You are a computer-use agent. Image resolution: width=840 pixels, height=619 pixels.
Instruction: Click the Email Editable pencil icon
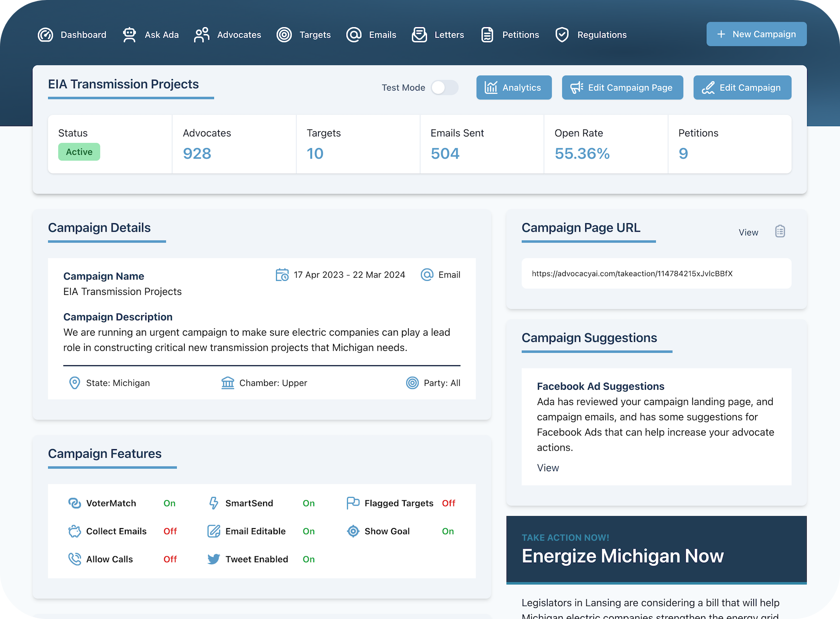[x=214, y=531]
